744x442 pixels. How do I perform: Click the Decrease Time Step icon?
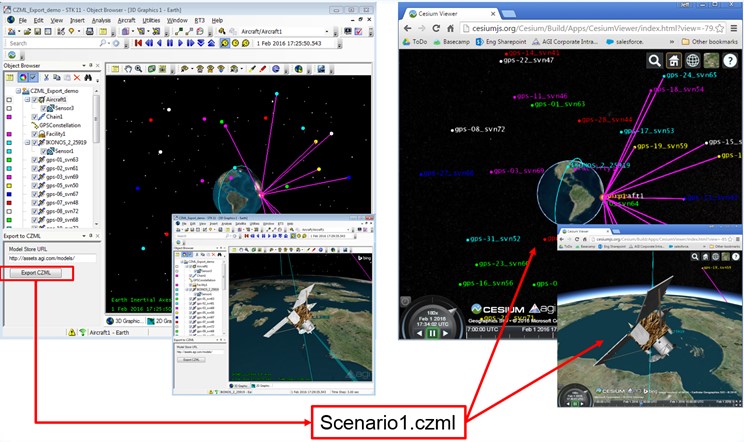[201, 43]
